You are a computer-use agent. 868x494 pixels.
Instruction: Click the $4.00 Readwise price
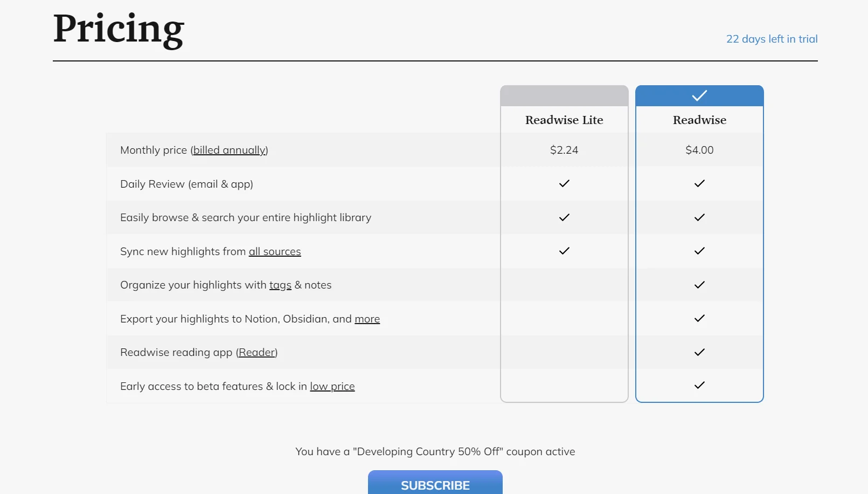[x=699, y=150]
